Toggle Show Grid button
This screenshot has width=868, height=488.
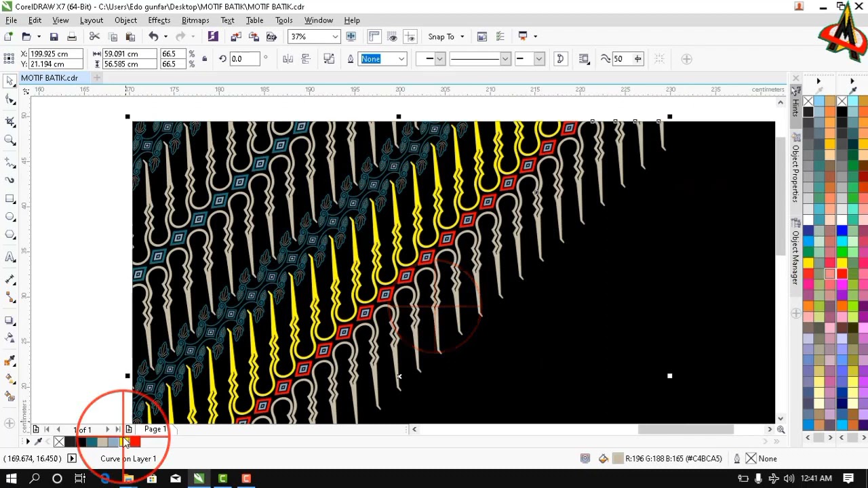[392, 37]
